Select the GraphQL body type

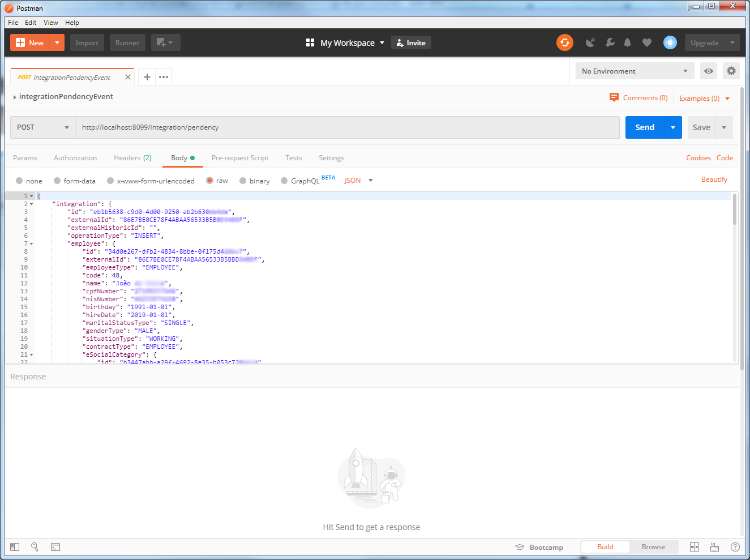[x=284, y=181]
